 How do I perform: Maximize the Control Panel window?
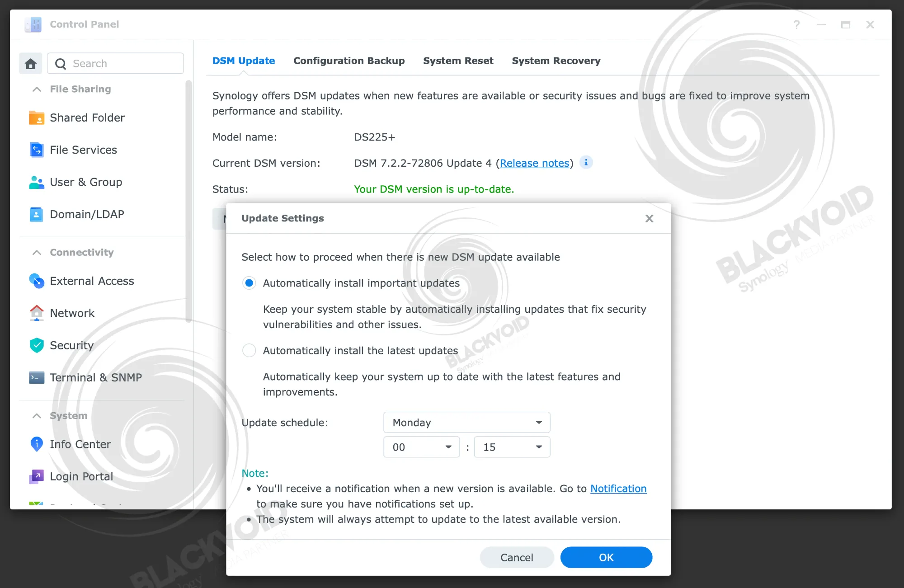pyautogui.click(x=845, y=24)
